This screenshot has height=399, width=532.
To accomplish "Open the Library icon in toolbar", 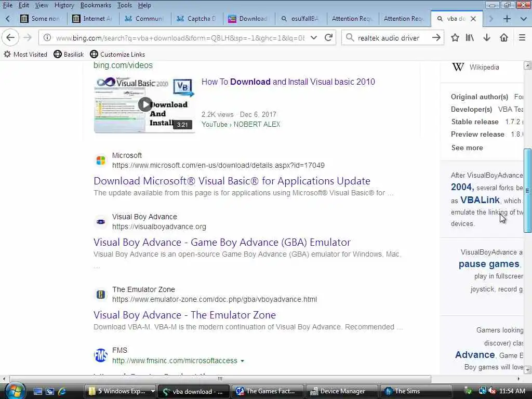I will (470, 37).
